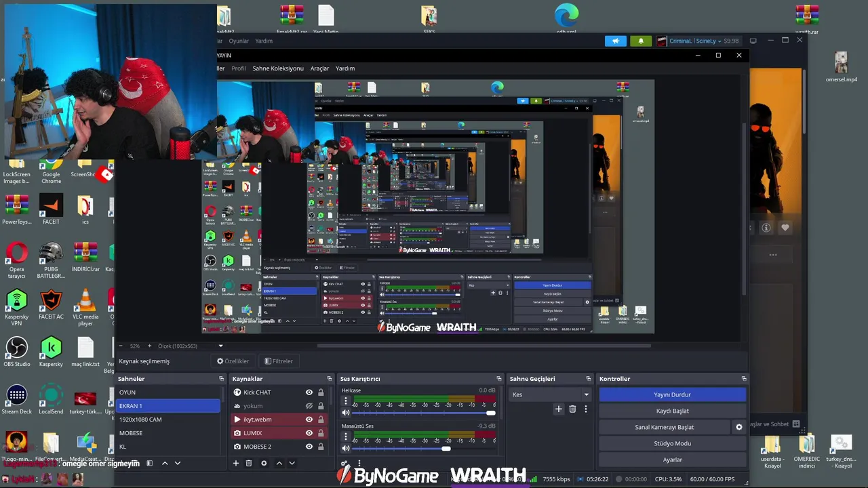Undock the Sahne Geçişleri panel
The height and width of the screenshot is (488, 868).
[x=589, y=379]
